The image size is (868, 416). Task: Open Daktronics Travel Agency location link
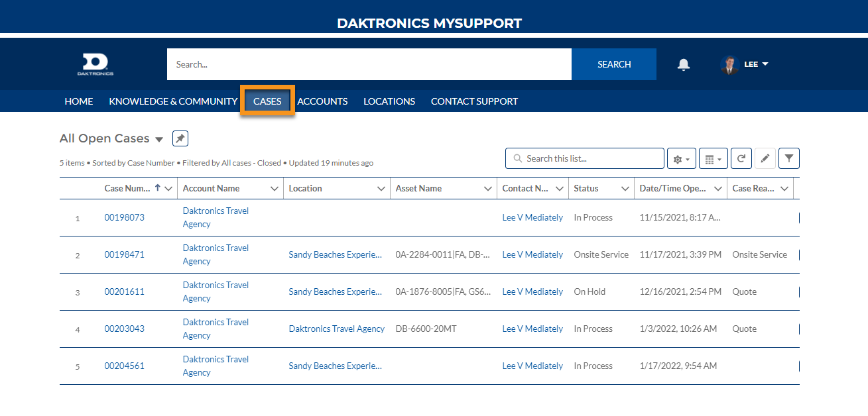336,329
